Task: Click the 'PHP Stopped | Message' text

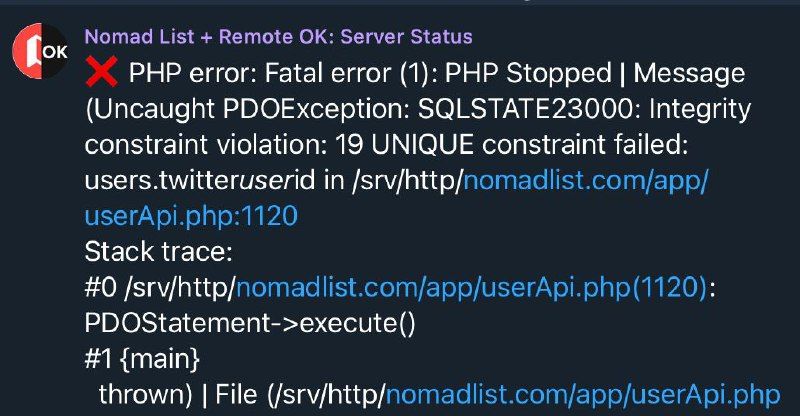Action: point(595,74)
